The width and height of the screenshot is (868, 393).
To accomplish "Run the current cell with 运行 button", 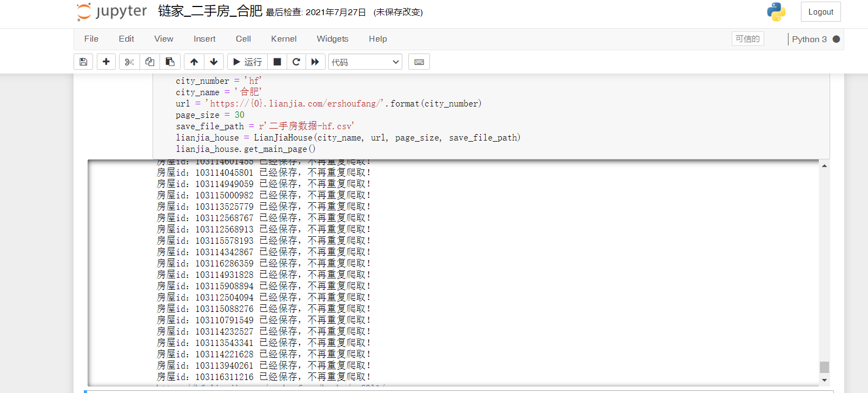I will [x=247, y=62].
